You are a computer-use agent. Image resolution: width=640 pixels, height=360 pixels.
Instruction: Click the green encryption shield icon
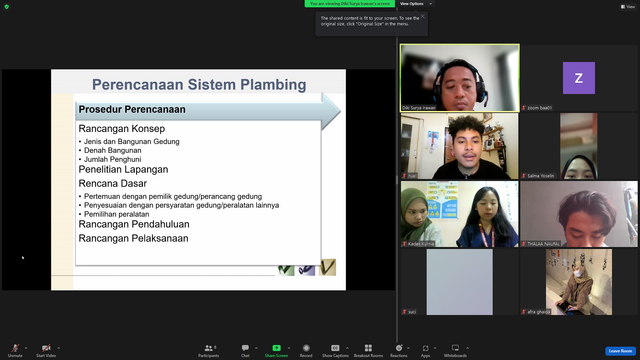coord(7,7)
